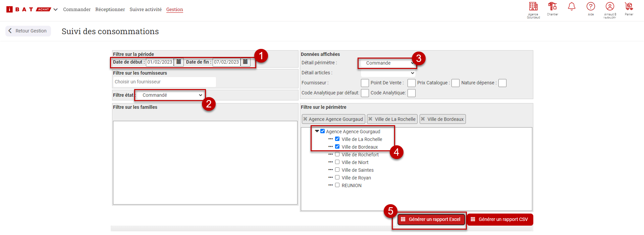This screenshot has width=644, height=235.
Task: Click the Choisir un fournisseur field
Action: (x=164, y=82)
